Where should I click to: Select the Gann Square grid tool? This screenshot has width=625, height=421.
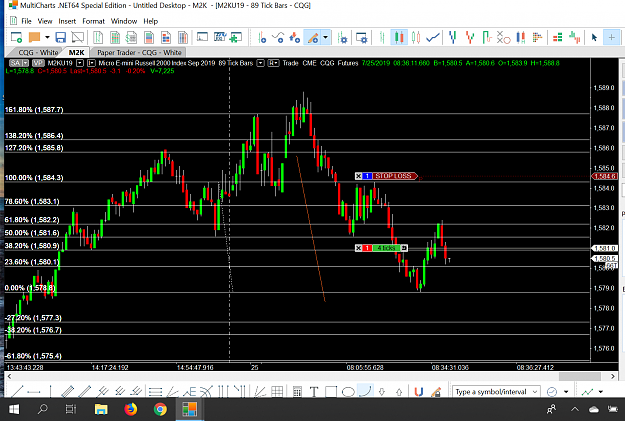point(277,392)
